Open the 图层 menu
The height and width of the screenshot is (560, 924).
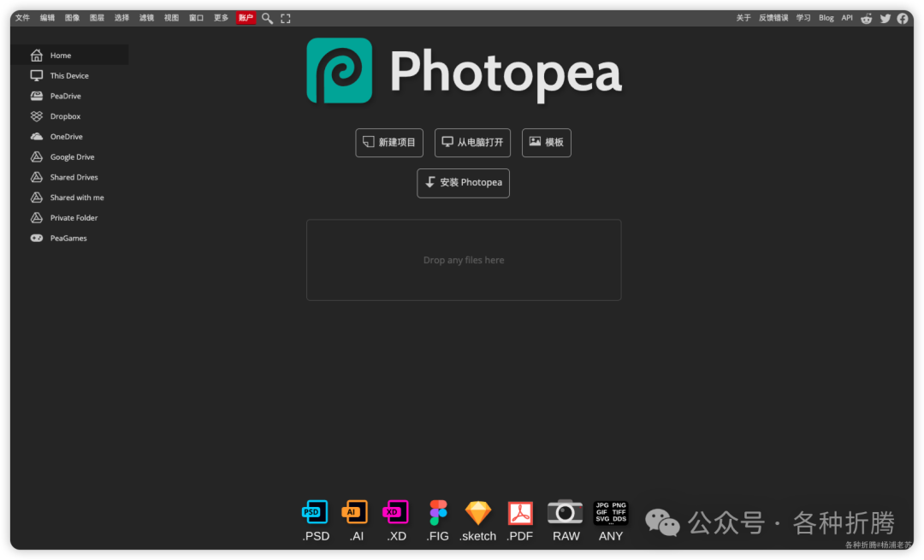(97, 18)
